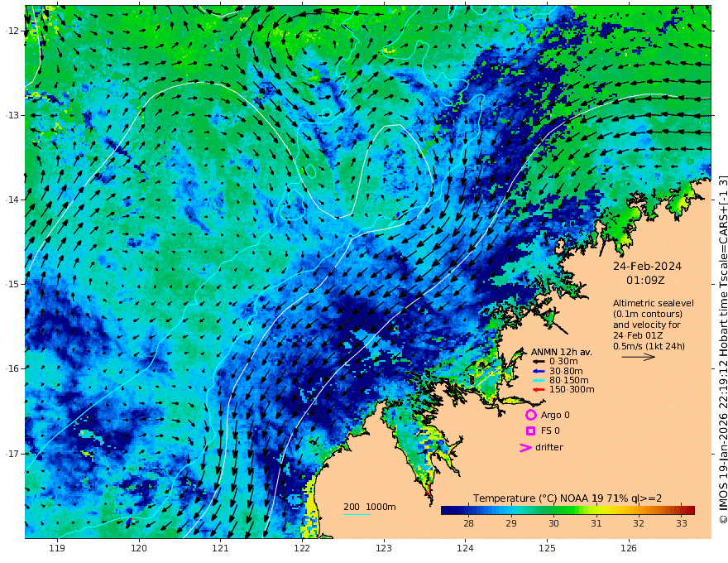Click the blue 30-80m legend arrow
This screenshot has height=563, width=728.
tap(538, 371)
